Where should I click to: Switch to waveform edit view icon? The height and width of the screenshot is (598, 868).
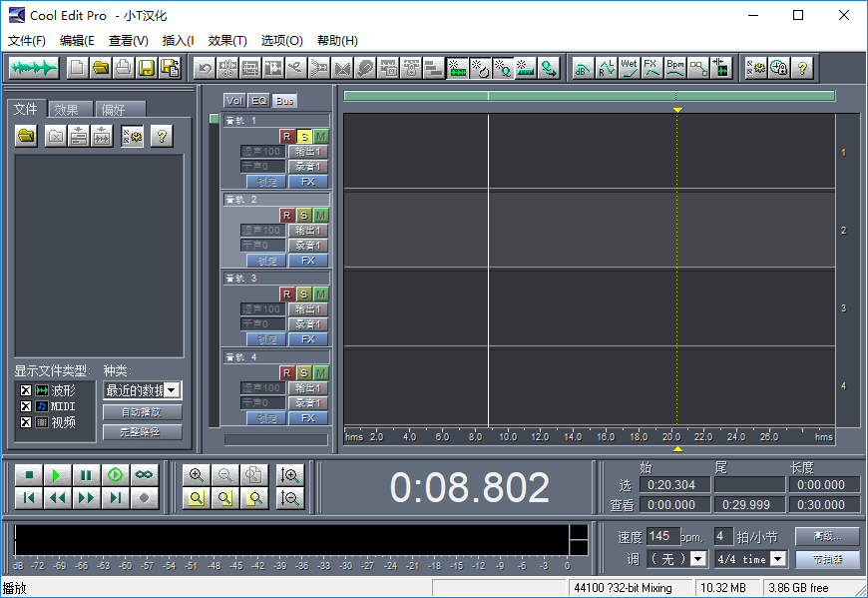pos(34,68)
